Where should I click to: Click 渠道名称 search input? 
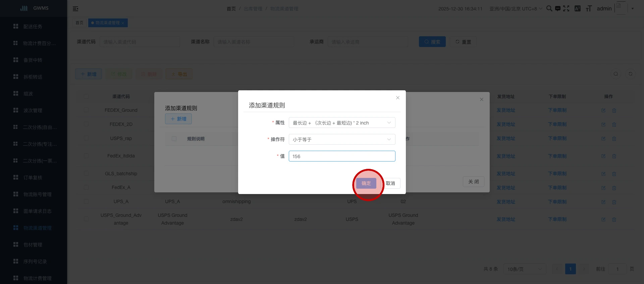254,42
